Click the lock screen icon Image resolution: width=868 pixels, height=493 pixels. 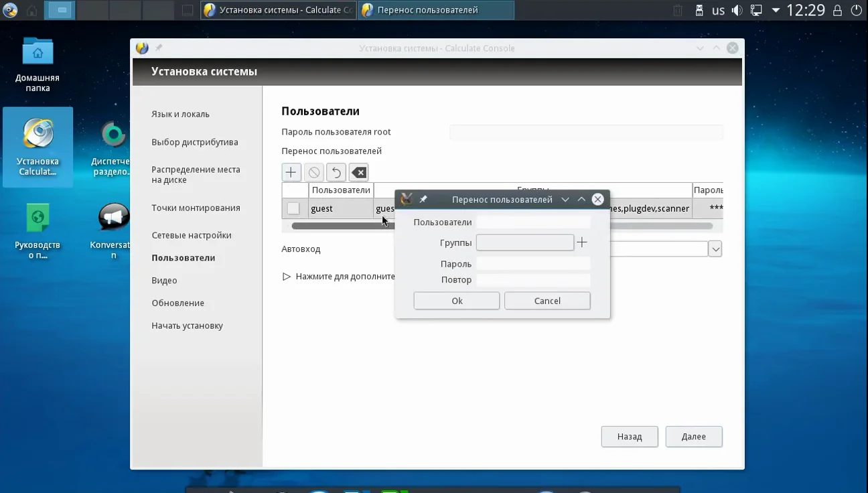coord(837,11)
